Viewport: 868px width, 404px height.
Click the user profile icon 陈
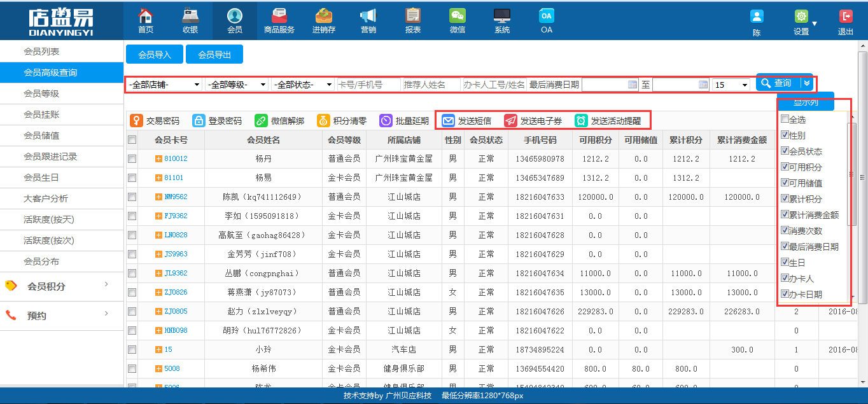pos(757,17)
